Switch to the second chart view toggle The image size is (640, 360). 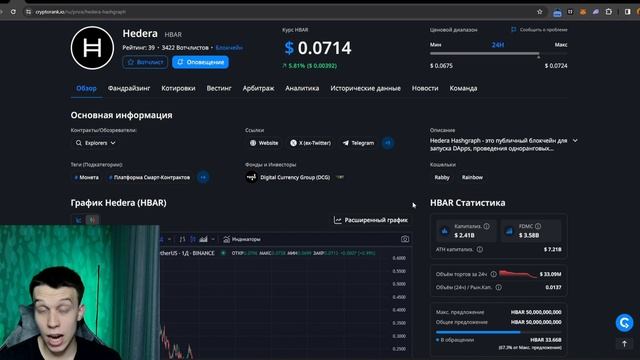[93, 220]
